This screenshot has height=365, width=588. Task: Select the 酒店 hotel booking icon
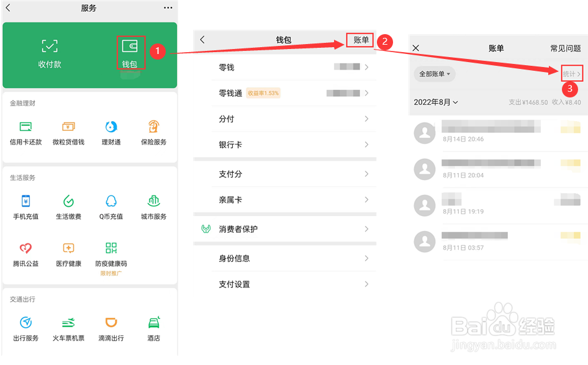click(x=153, y=325)
